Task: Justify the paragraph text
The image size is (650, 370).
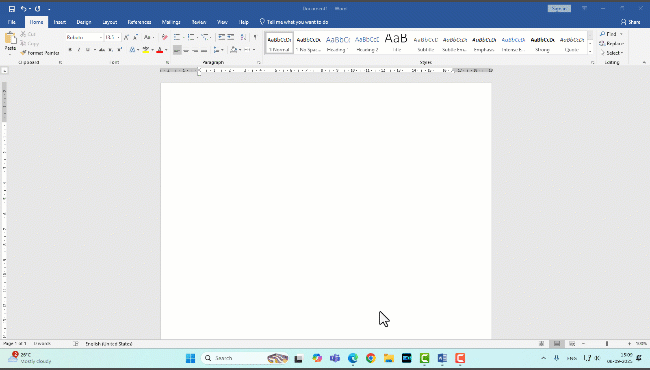Action: tap(204, 50)
